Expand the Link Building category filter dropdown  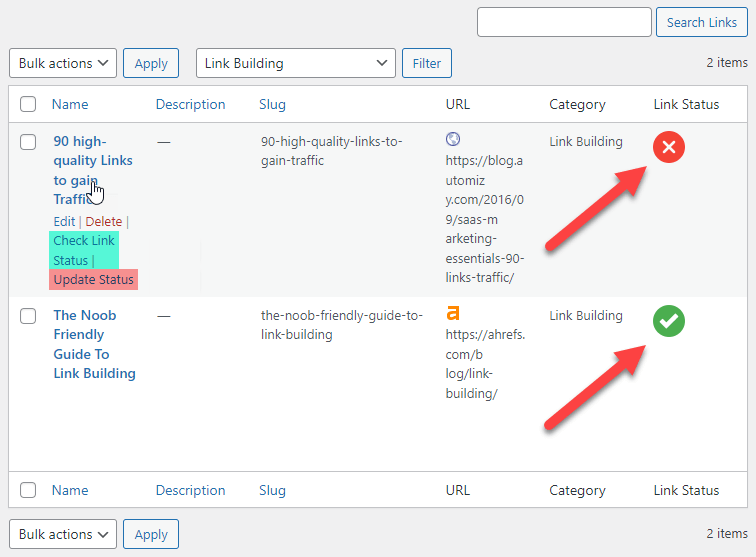pos(295,63)
